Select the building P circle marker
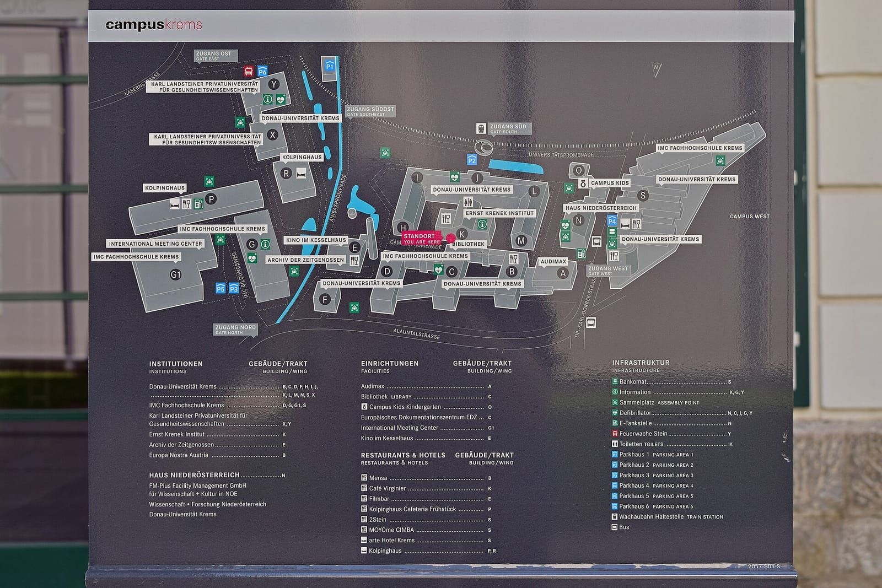882x588 pixels. click(x=211, y=199)
